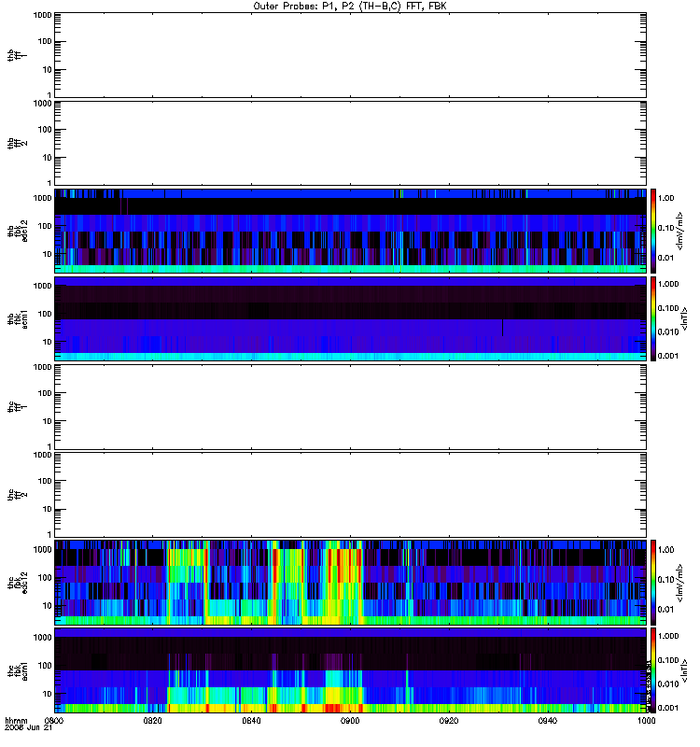
Task: Click the 0940 time tick label
Action: (x=549, y=721)
